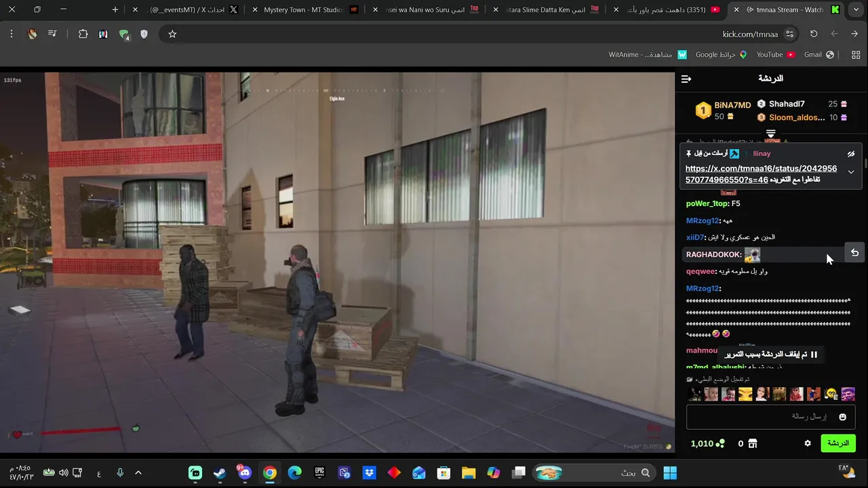Open the WitAnime bookmark

648,54
